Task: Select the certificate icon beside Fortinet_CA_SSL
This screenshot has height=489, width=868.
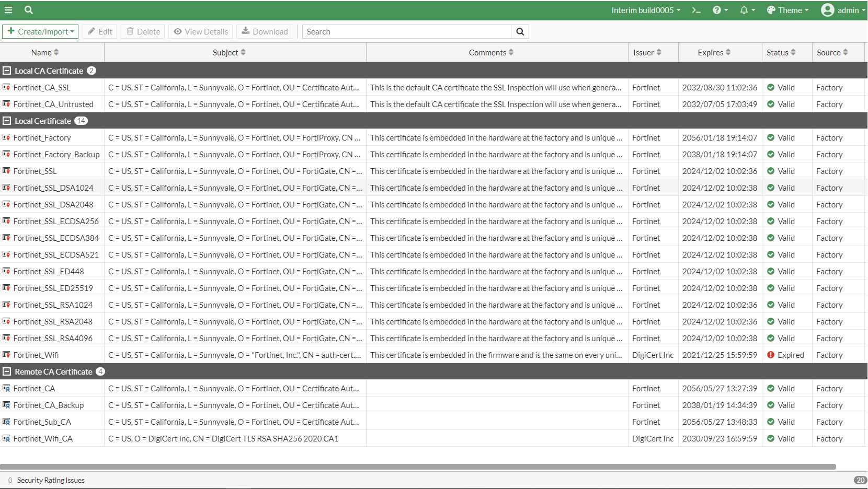Action: coord(6,87)
